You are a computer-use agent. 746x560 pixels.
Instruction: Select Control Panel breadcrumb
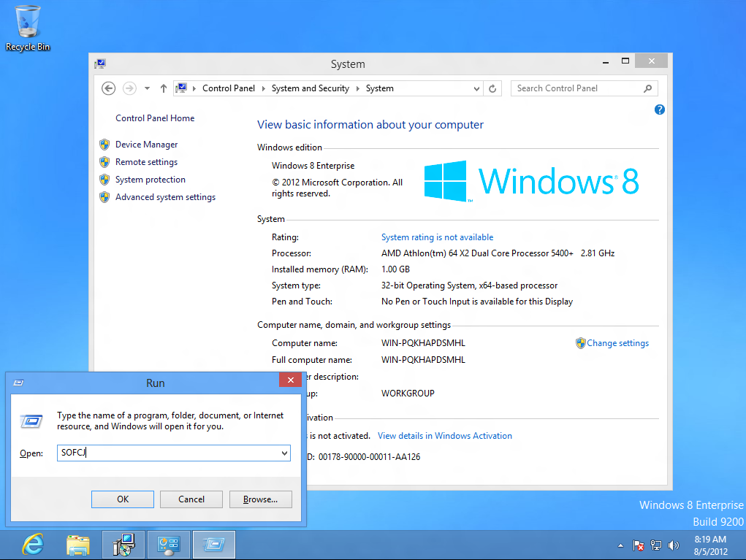(229, 88)
